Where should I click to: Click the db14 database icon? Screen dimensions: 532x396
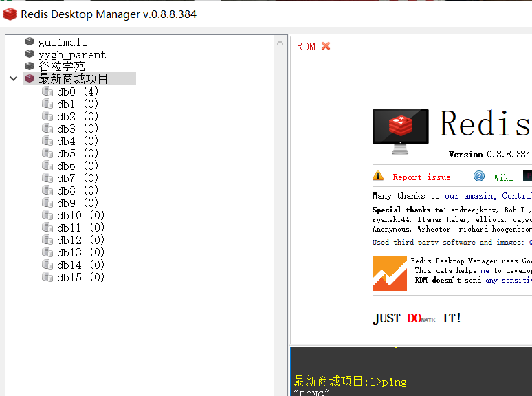[47, 264]
